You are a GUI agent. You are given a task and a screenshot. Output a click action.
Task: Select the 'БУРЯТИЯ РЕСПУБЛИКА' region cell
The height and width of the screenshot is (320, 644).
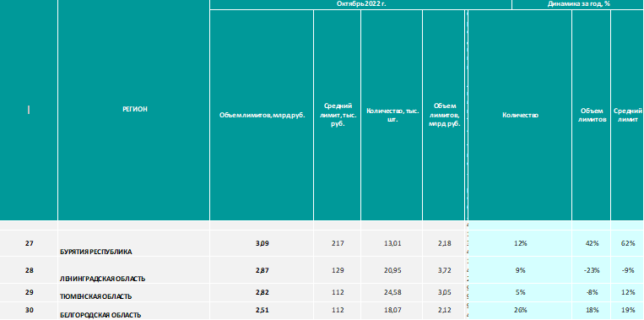point(134,243)
